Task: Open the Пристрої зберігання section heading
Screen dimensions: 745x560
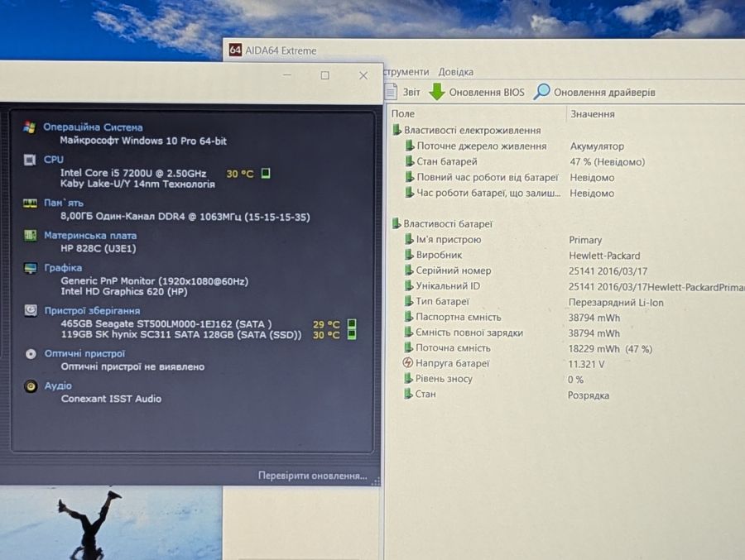Action: [x=92, y=310]
